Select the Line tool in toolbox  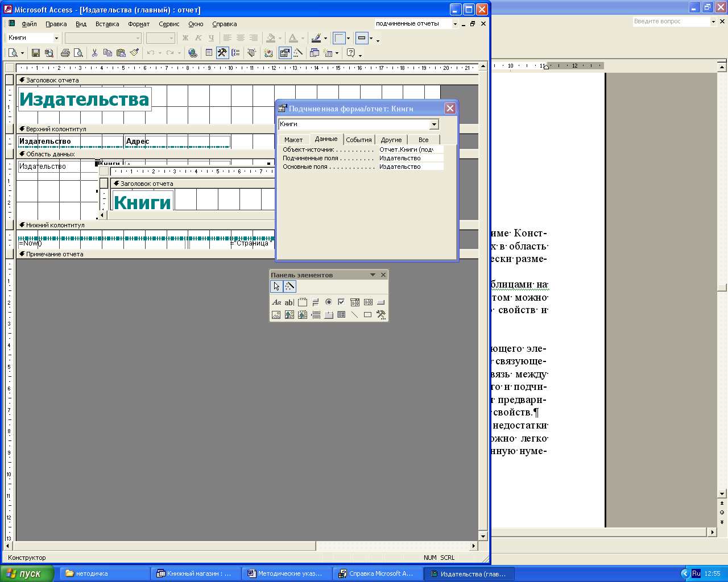coord(355,315)
